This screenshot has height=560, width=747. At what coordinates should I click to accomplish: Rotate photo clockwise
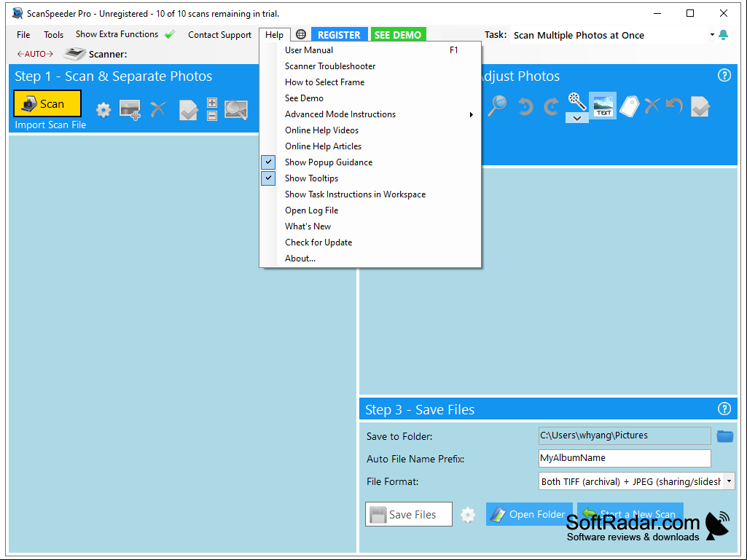pos(551,106)
